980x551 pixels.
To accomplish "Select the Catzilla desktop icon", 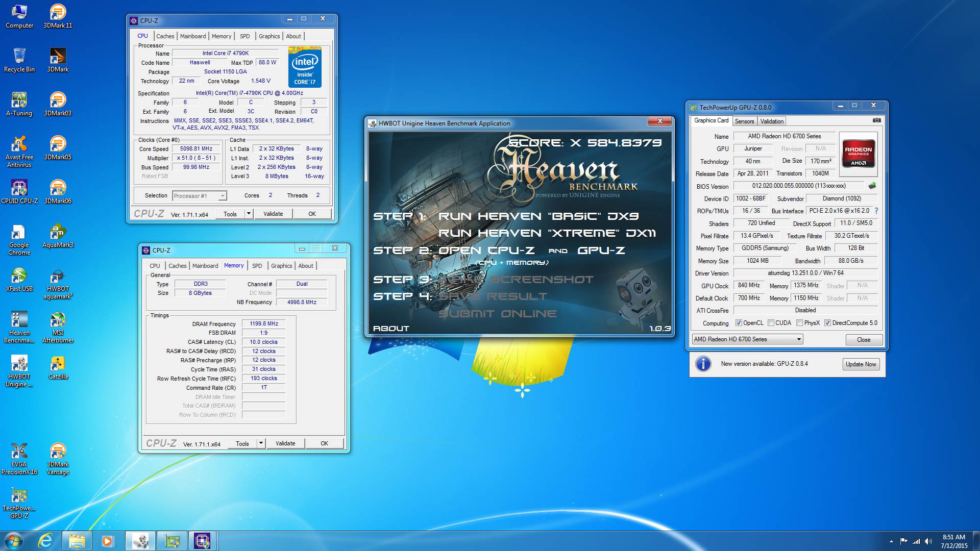I will tap(58, 367).
